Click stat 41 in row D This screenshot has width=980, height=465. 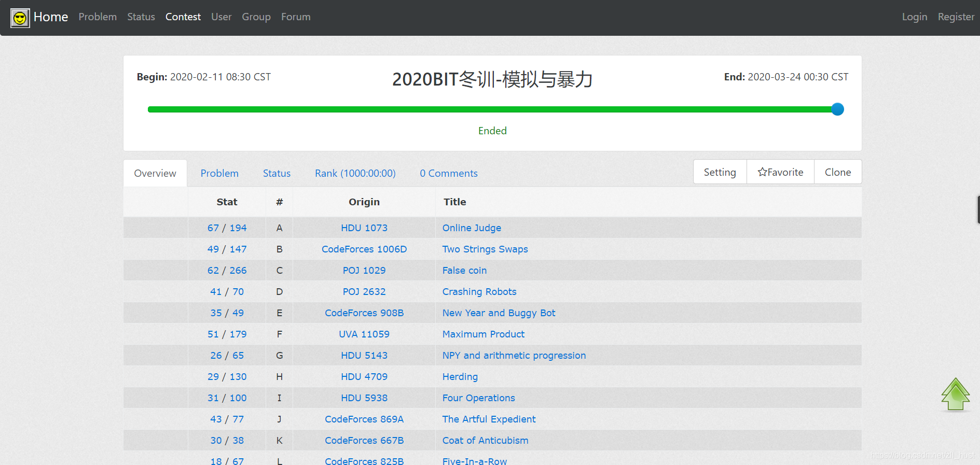tap(216, 291)
